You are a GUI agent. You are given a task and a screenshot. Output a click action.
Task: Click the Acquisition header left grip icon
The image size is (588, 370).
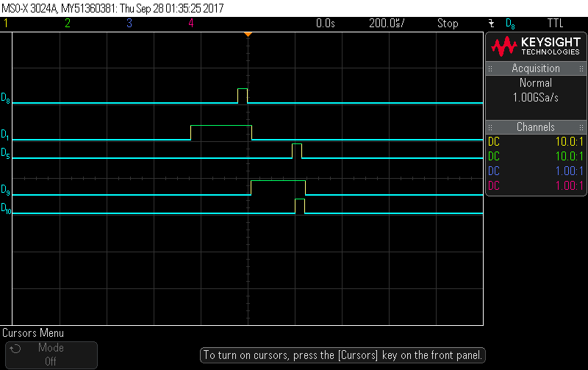coord(490,68)
